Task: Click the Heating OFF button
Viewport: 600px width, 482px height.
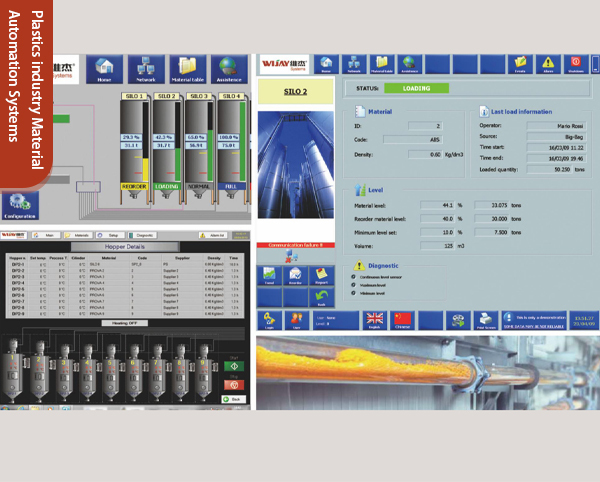Action: 125,323
